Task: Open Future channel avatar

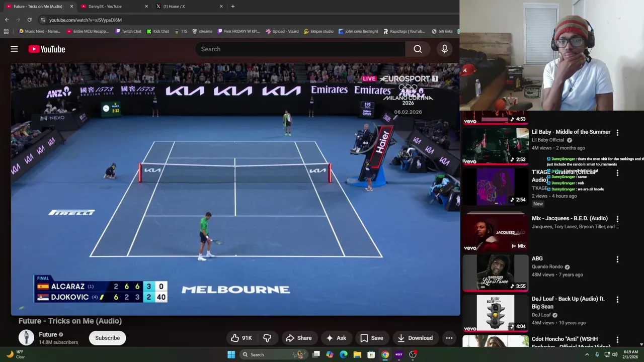Action: (x=26, y=338)
